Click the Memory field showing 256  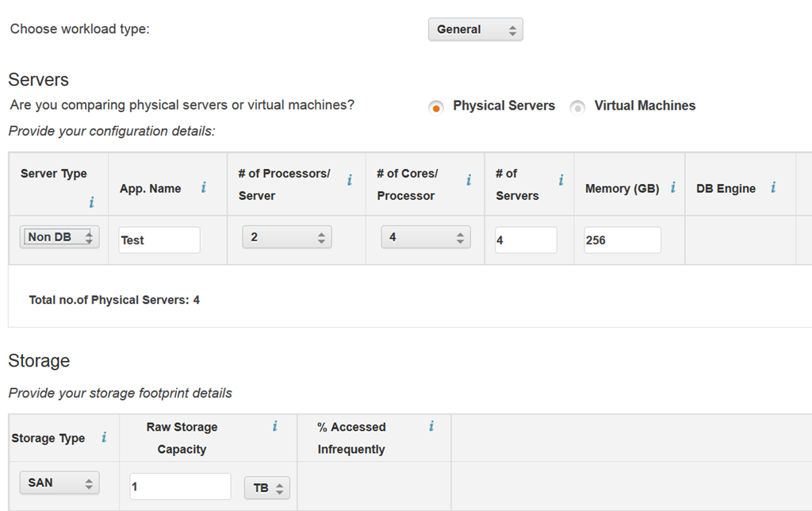pos(622,240)
